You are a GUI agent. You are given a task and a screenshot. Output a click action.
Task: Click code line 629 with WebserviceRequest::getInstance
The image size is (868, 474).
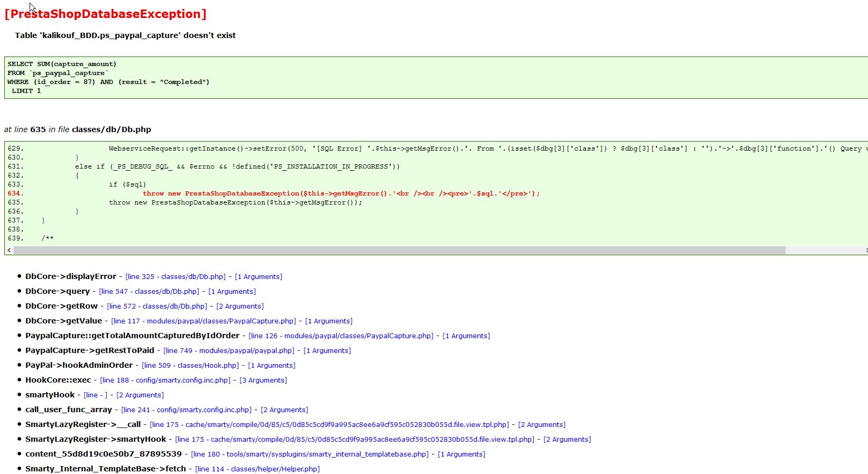coord(438,148)
